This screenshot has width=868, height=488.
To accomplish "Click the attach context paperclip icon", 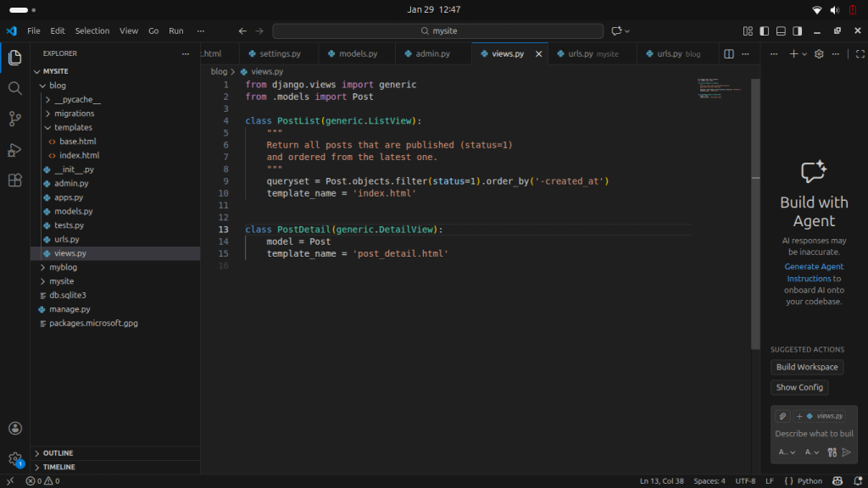I will (x=783, y=416).
